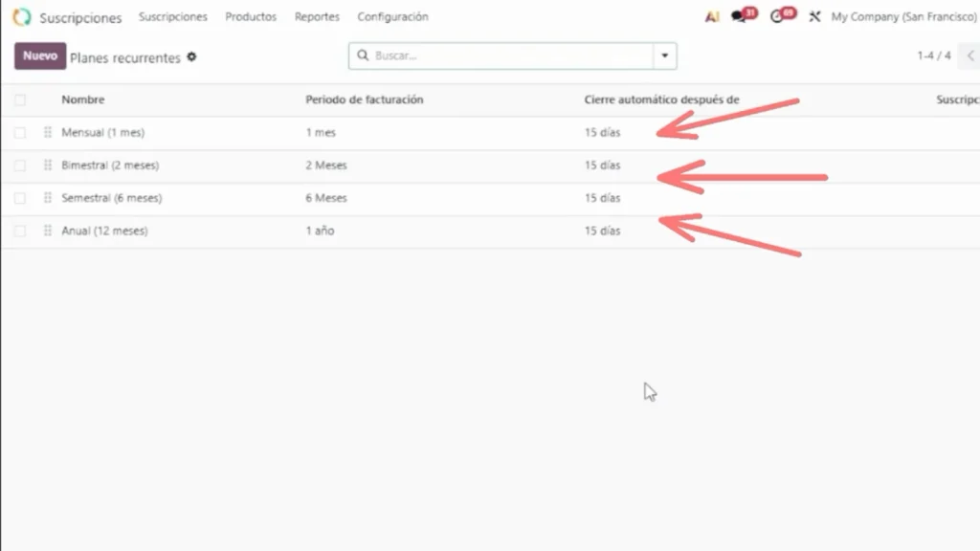Image resolution: width=980 pixels, height=551 pixels.
Task: Click the drag handle of Mensual row
Action: [x=48, y=133]
